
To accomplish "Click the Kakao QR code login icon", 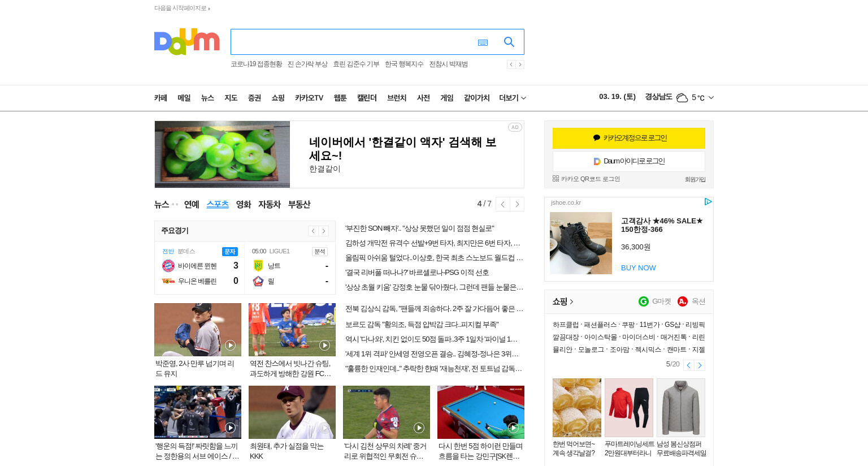I will (555, 179).
